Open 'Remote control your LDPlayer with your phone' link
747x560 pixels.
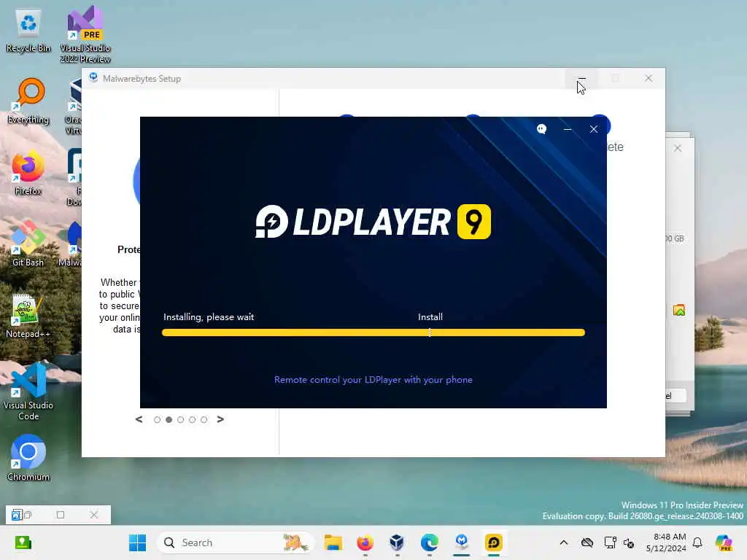(373, 379)
